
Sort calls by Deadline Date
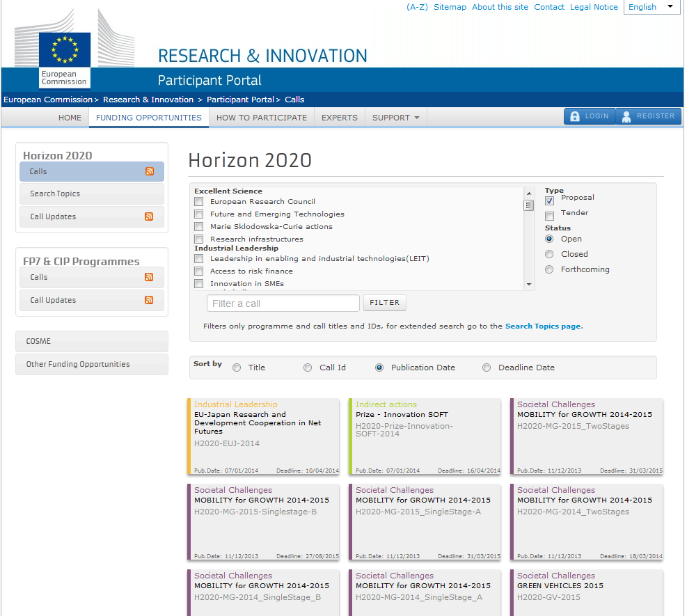pyautogui.click(x=487, y=368)
